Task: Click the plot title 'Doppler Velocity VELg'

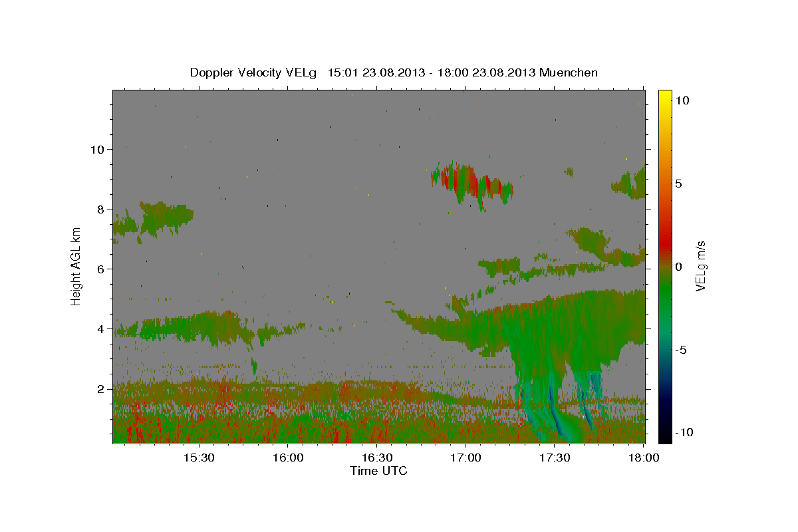Action: pos(255,72)
